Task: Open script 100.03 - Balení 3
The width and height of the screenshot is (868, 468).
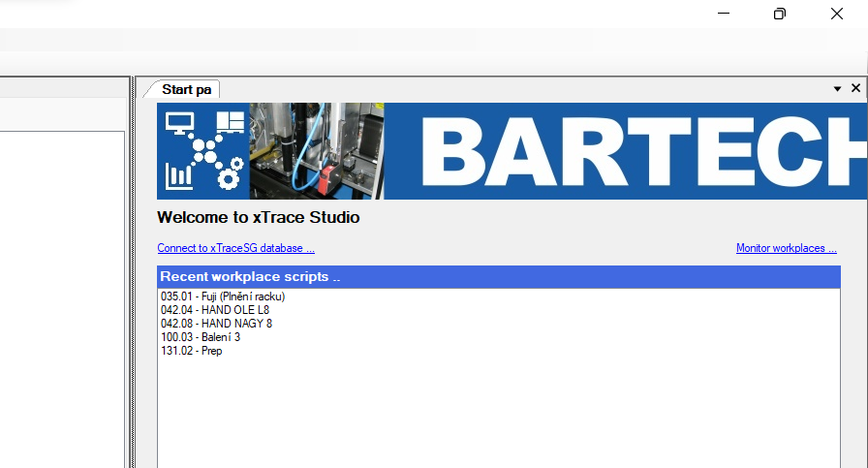Action: coord(200,337)
